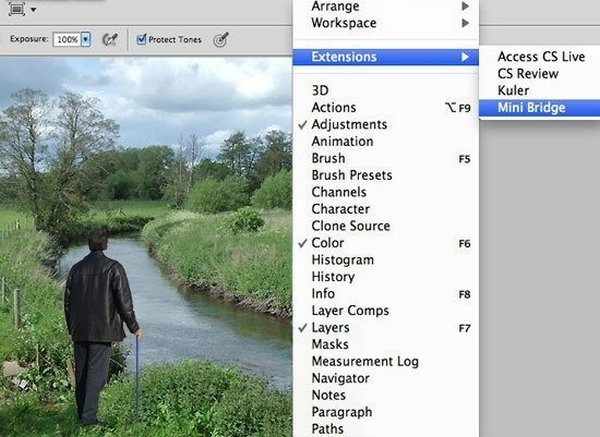
Task: Choose CS Review from the Extensions submenu
Action: pos(540,73)
